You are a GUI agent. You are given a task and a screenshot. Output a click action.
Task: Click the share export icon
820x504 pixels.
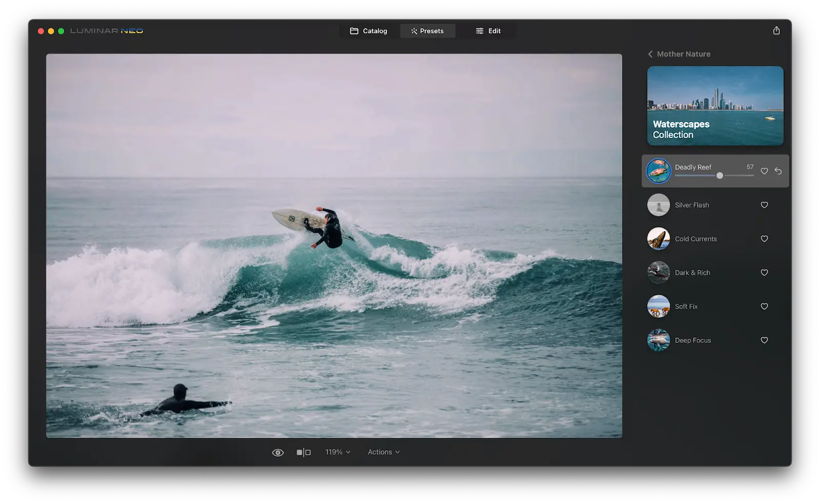click(x=776, y=31)
